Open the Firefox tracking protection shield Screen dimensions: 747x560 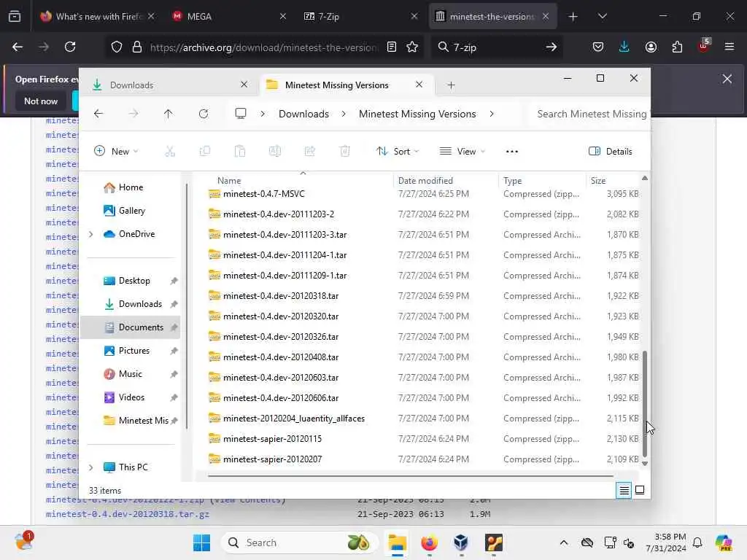coord(117,47)
